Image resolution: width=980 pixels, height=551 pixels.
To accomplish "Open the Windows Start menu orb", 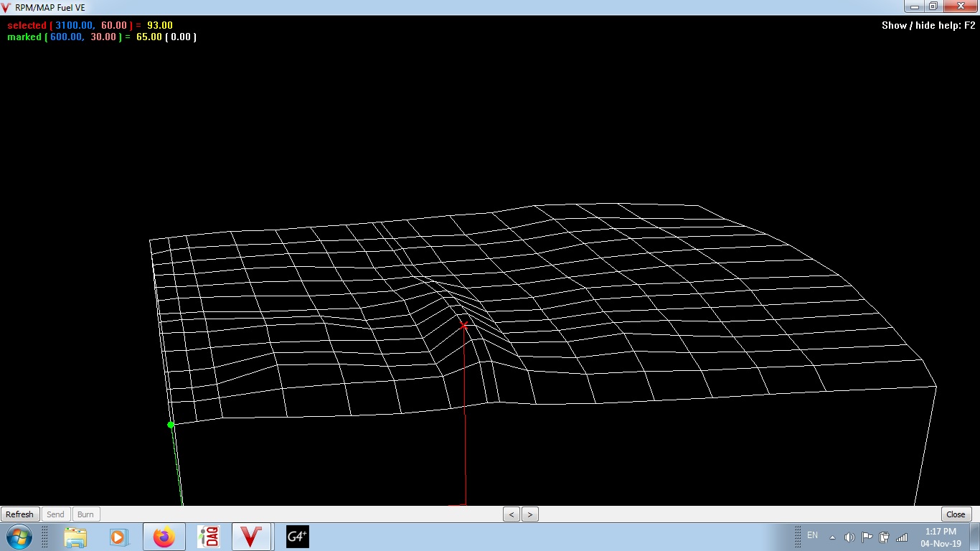I will pos(18,537).
